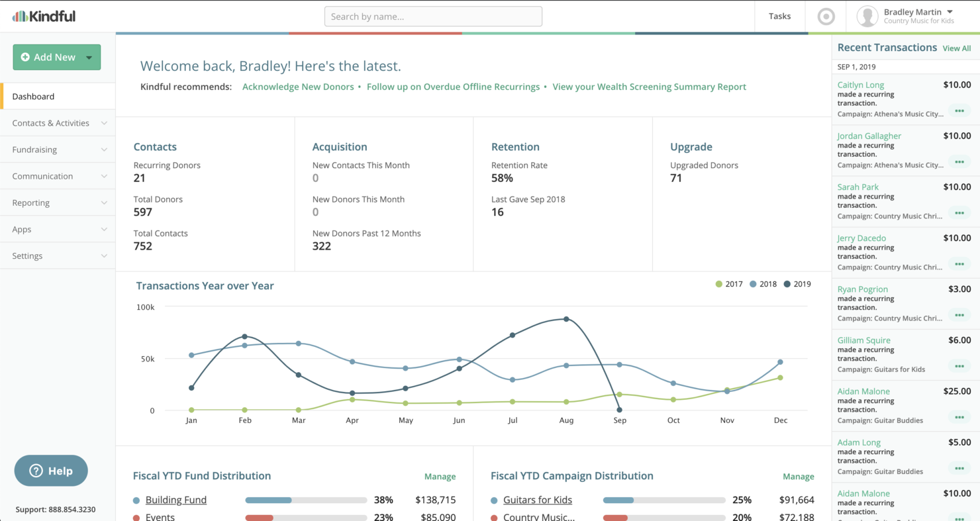Screen dimensions: 980x521
Task: Open Bradley Martin account dropdown arrow
Action: 950,12
